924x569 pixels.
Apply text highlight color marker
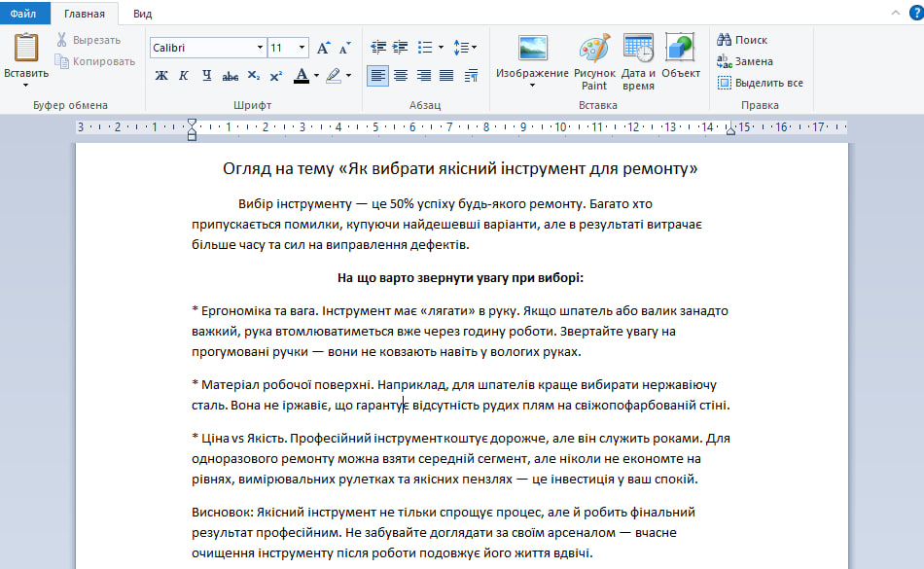click(334, 76)
